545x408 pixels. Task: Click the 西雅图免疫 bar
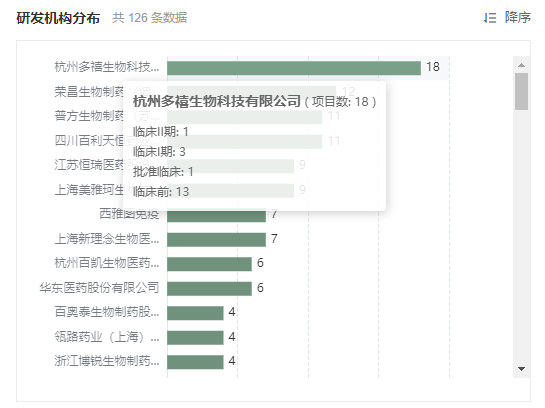point(216,216)
